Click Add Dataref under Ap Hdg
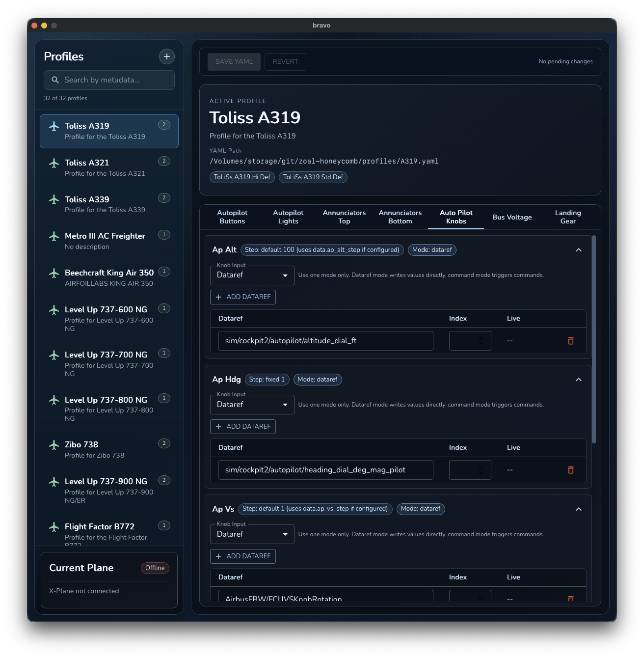 (x=243, y=427)
